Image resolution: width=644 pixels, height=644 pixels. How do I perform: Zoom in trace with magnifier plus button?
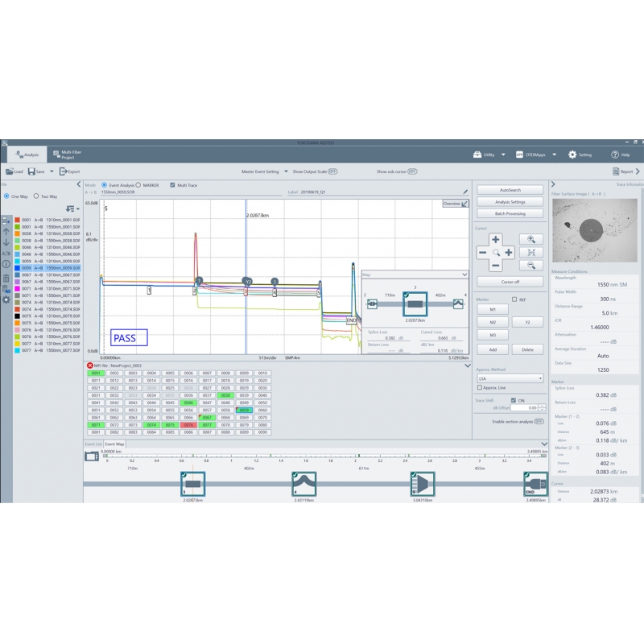531,239
